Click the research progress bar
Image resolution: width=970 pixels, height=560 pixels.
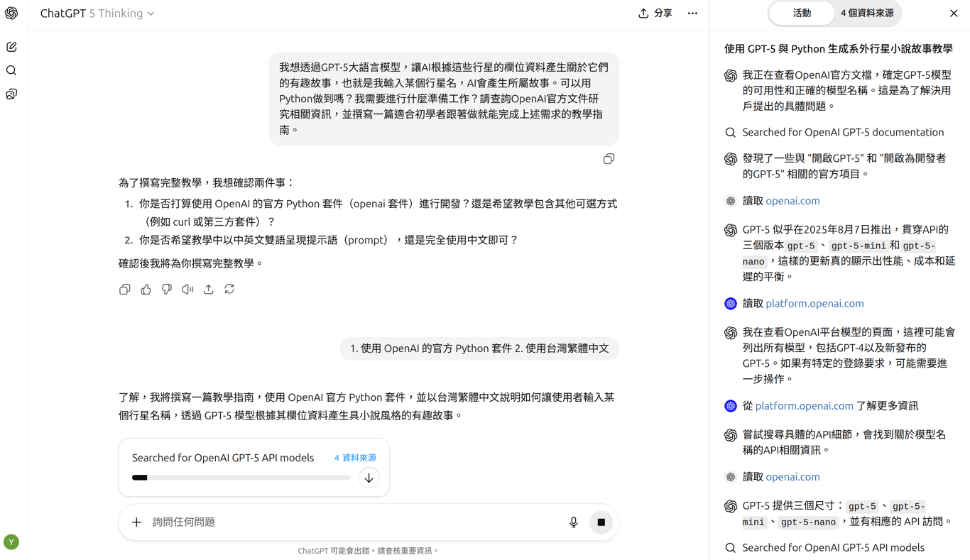point(241,478)
